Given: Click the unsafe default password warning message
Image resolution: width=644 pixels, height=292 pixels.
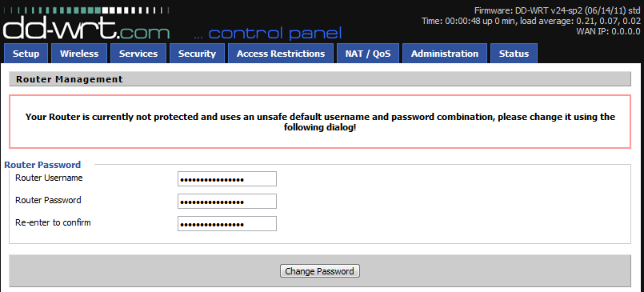Looking at the screenshot, I should [x=320, y=122].
